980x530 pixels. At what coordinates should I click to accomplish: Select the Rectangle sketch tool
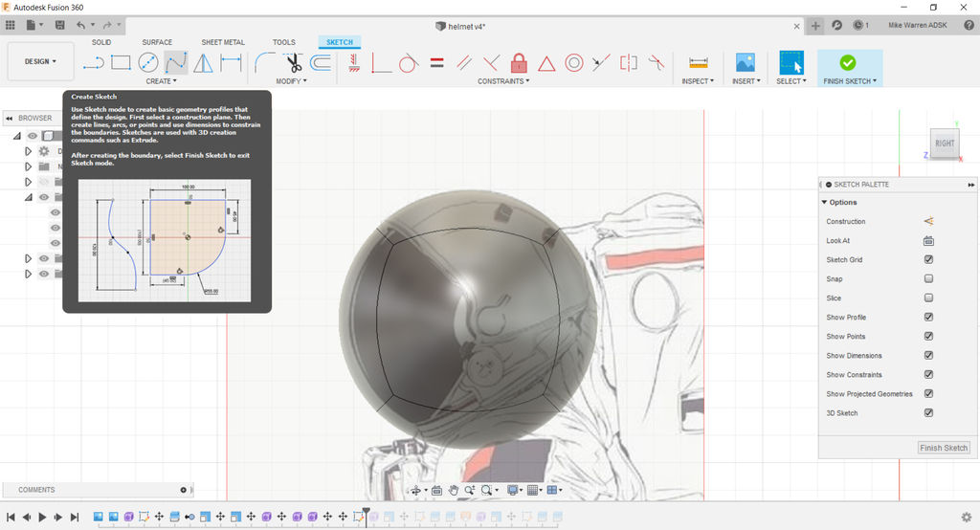coord(121,63)
